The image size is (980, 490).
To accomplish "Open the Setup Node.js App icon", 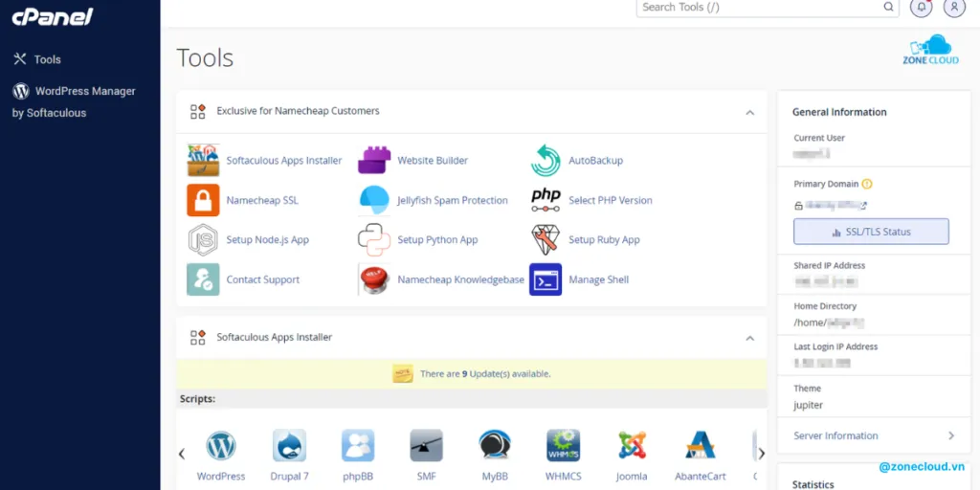I will 203,240.
